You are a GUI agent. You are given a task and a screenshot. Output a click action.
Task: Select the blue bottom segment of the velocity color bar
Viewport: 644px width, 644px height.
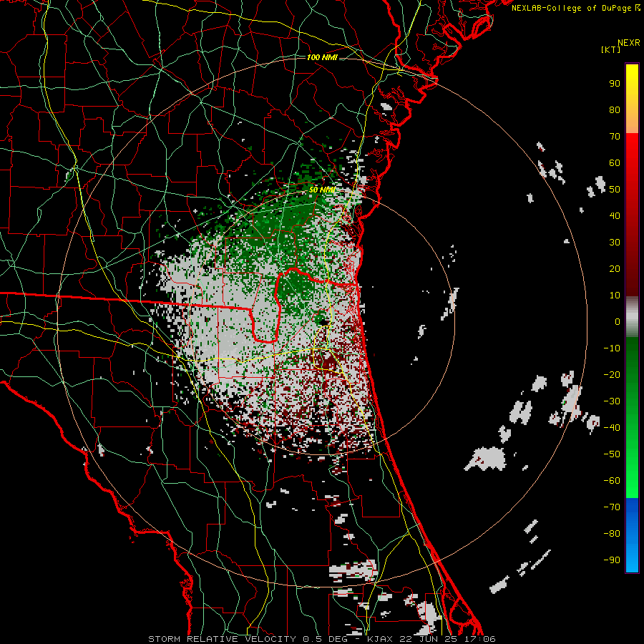coord(632,535)
